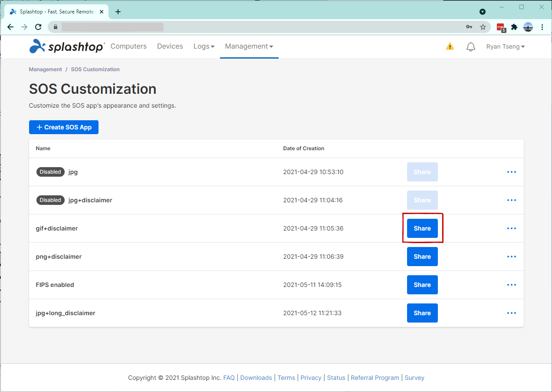Open the Extensions puzzle icon

tap(514, 27)
